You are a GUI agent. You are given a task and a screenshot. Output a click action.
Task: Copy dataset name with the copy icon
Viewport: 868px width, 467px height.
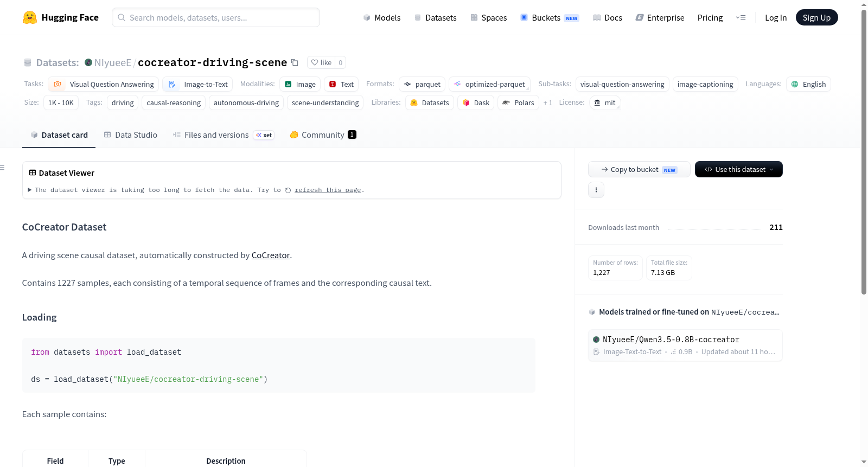[x=295, y=62]
